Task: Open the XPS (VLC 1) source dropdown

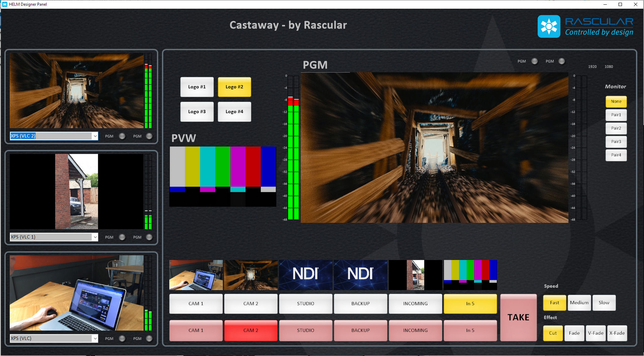Action: pyautogui.click(x=95, y=237)
